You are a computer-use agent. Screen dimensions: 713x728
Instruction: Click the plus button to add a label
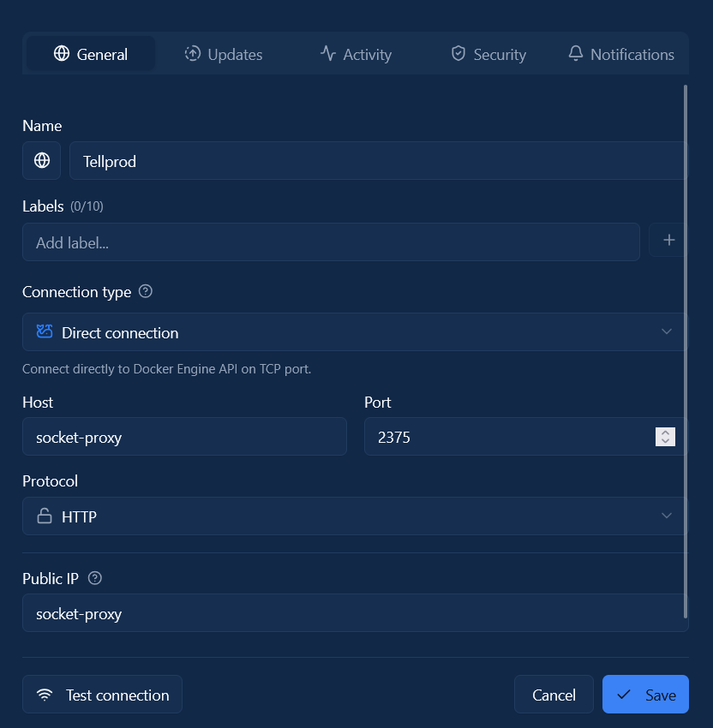[x=668, y=241]
